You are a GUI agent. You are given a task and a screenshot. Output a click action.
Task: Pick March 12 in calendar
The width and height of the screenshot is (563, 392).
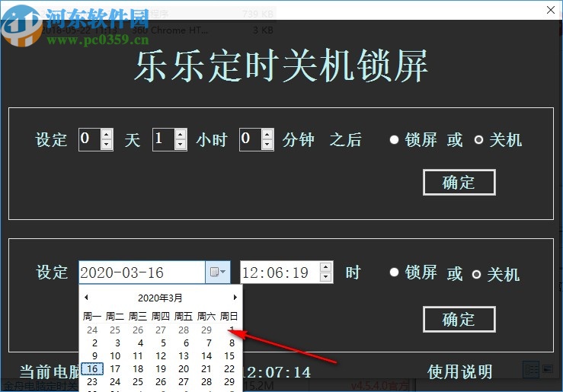161,355
